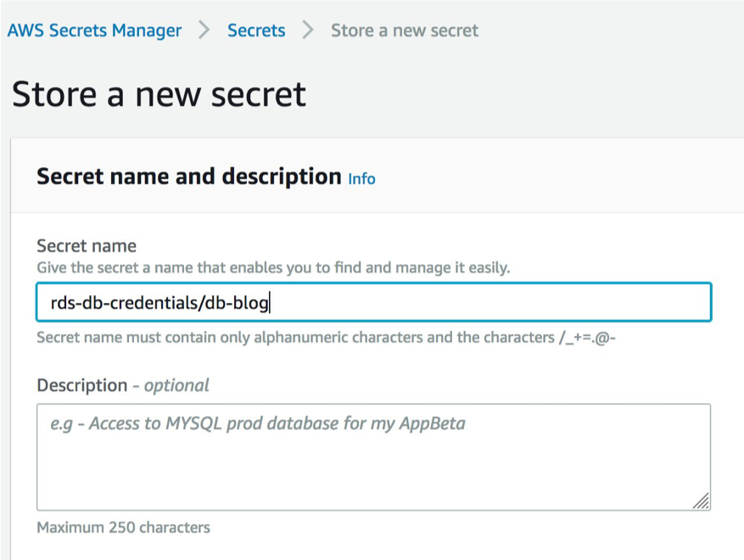Open the Info help link
The image size is (744, 560).
click(x=361, y=179)
